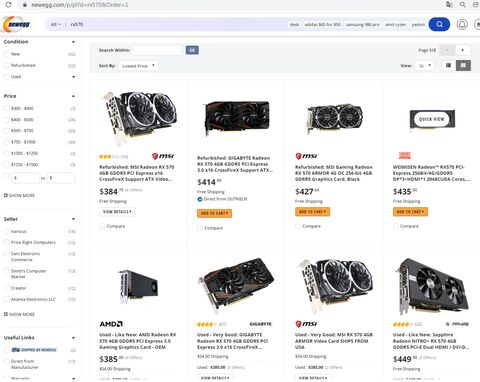Click minimum price input field
Viewport: 480px width, 382px height.
pos(25,178)
